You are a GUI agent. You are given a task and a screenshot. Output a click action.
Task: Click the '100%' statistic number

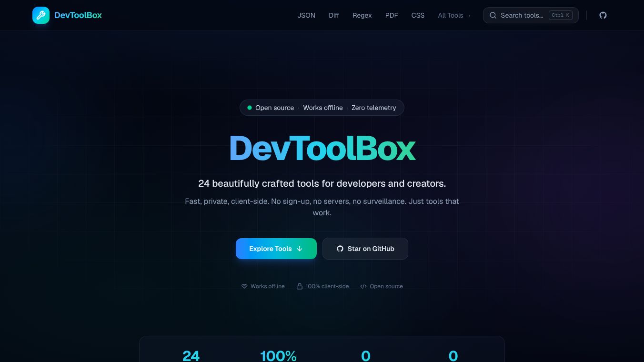click(278, 356)
